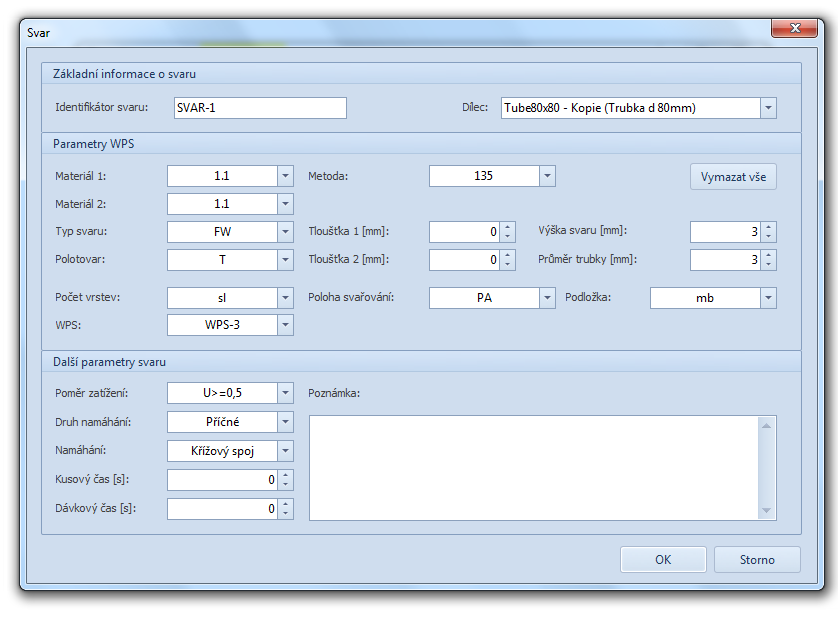
Task: Click the Podložka value mb
Action: 705,298
